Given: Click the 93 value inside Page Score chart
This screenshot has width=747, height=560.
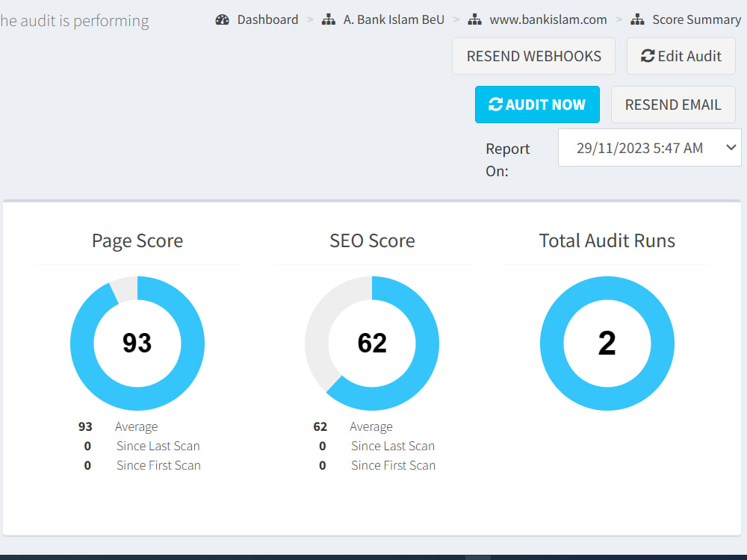Looking at the screenshot, I should click(x=137, y=343).
